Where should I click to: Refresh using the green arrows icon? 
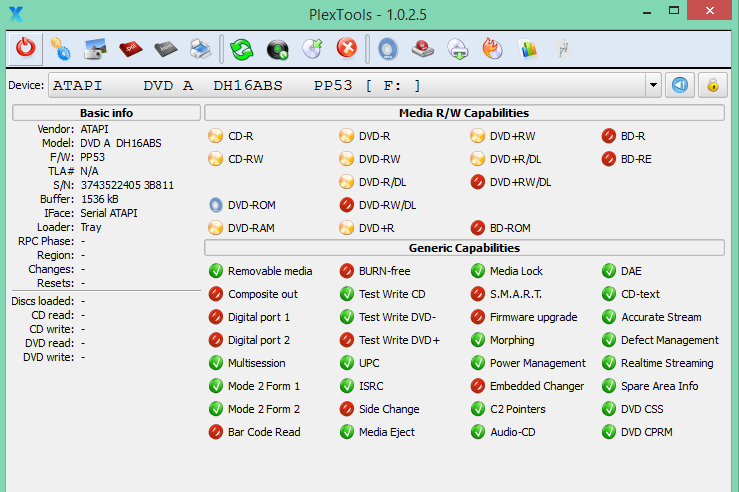(x=242, y=49)
